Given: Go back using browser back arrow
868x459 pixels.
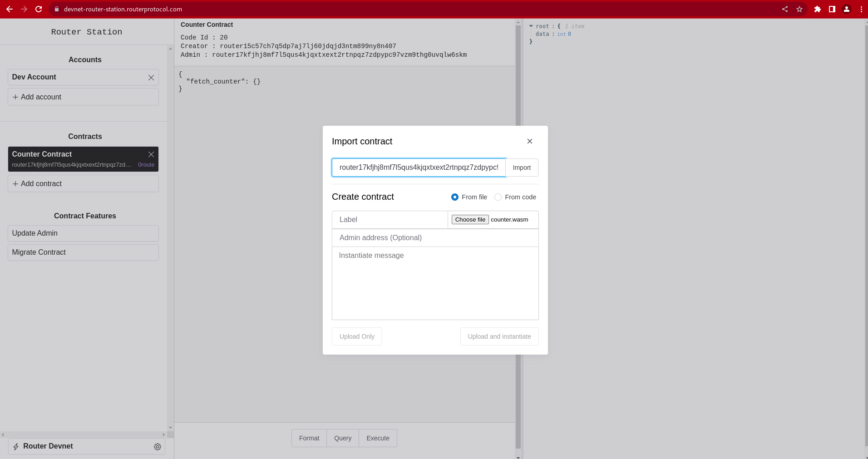Looking at the screenshot, I should 9,9.
